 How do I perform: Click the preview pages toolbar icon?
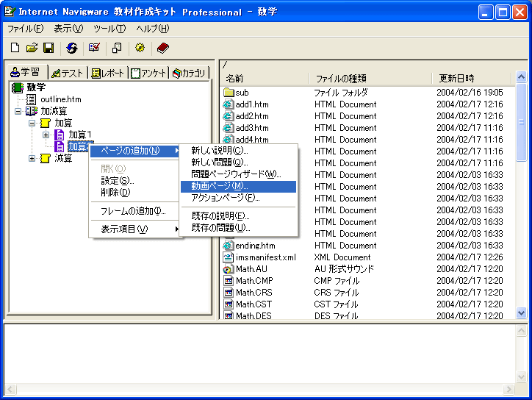117,48
